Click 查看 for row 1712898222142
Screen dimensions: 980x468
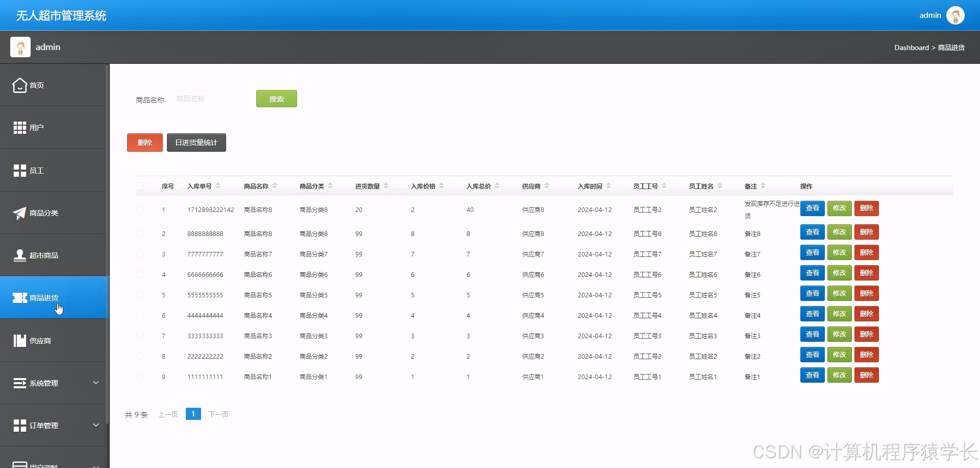coord(813,208)
